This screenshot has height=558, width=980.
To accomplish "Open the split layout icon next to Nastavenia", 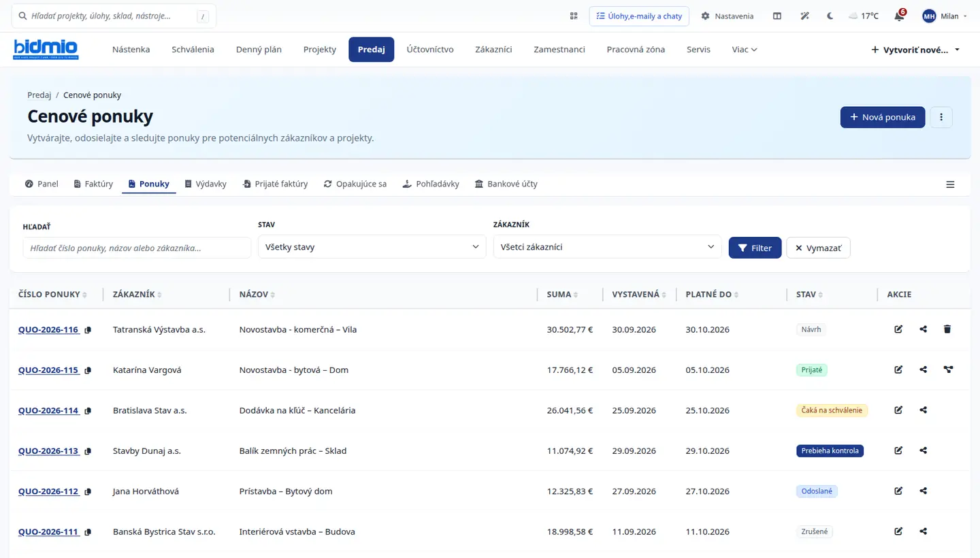I will click(x=777, y=16).
